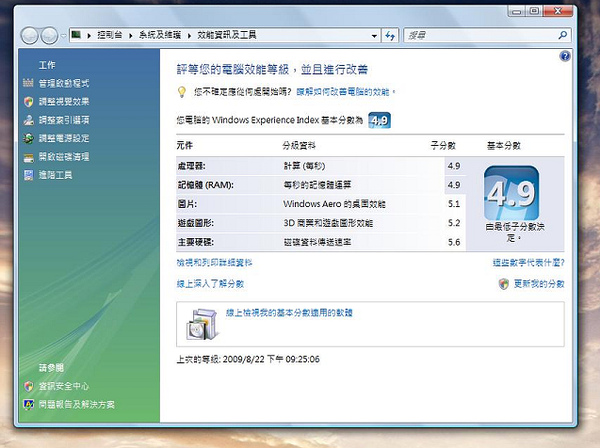
Task: Open Help with the blue question-mark icon
Action: click(x=565, y=56)
